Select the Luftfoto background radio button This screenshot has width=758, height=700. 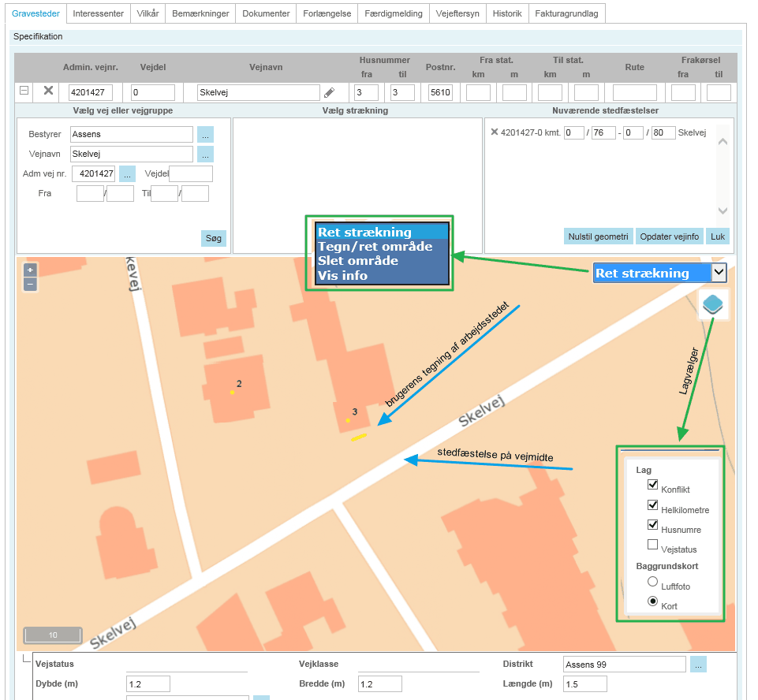(652, 582)
